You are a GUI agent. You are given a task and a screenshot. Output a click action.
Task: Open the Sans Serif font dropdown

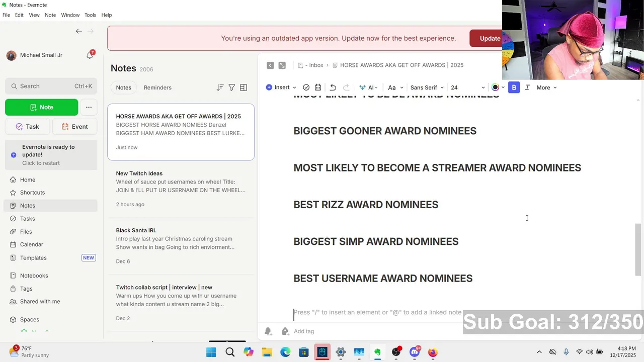pyautogui.click(x=427, y=87)
